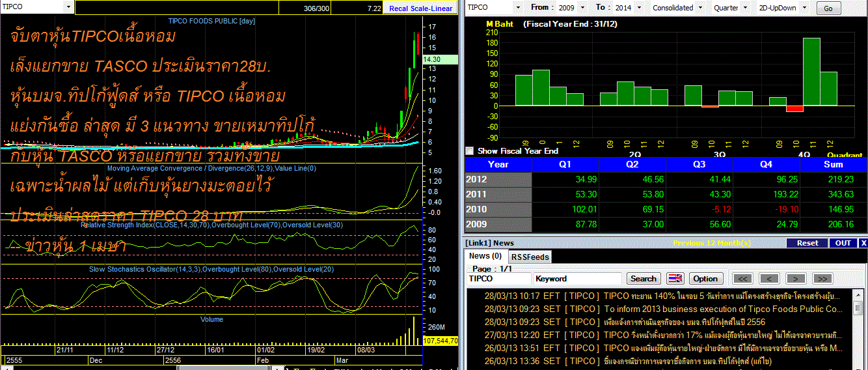Viewport: 868px width, 370px height.
Task: Select the 193.22 cell for 2011 Q4
Action: tap(766, 194)
